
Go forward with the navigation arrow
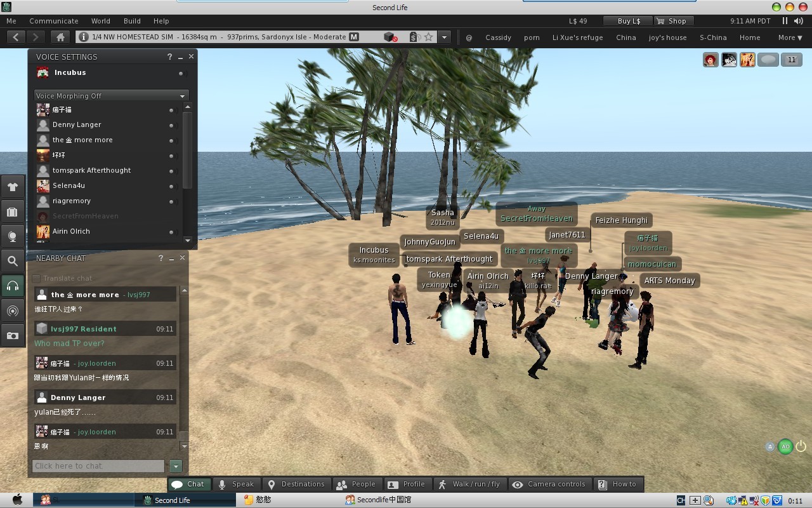36,37
